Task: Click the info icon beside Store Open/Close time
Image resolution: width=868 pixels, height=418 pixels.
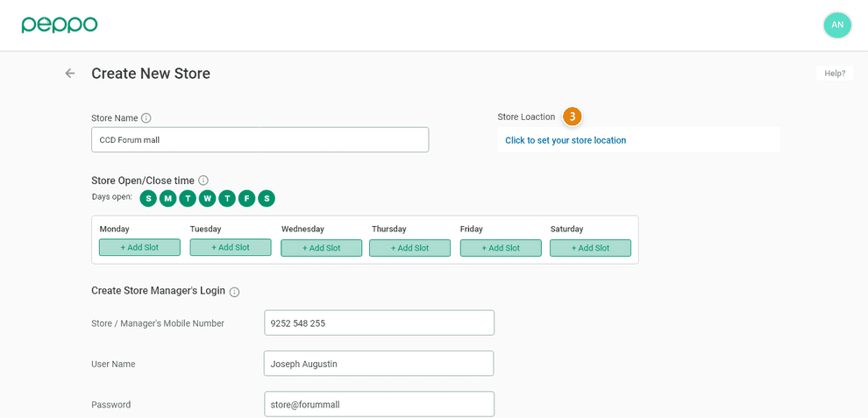Action: pos(203,181)
